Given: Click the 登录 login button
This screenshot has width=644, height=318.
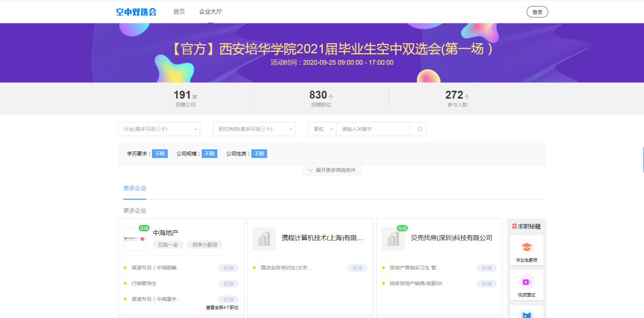Looking at the screenshot, I should [x=537, y=12].
